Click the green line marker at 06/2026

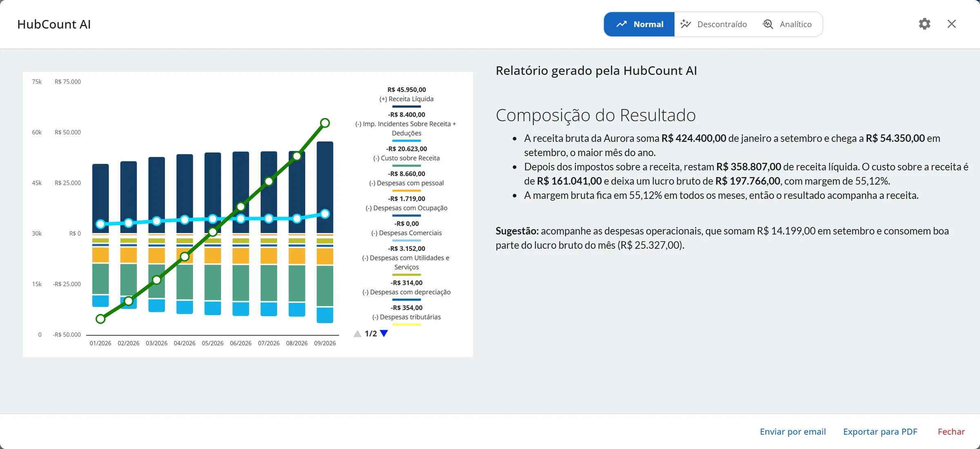pyautogui.click(x=241, y=207)
